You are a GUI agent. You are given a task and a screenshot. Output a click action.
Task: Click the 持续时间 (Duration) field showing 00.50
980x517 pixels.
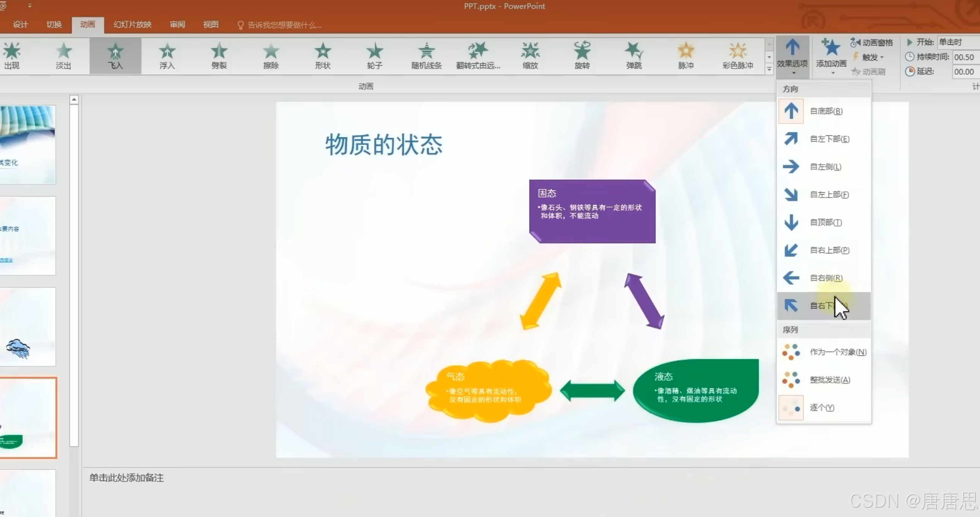point(965,57)
